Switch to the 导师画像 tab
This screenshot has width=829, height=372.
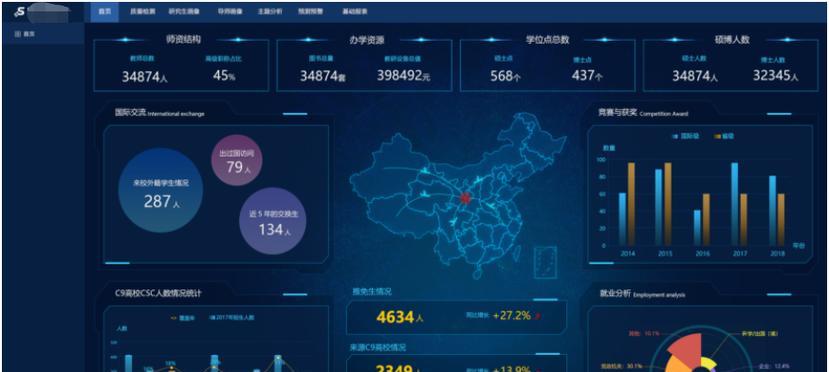[x=230, y=11]
